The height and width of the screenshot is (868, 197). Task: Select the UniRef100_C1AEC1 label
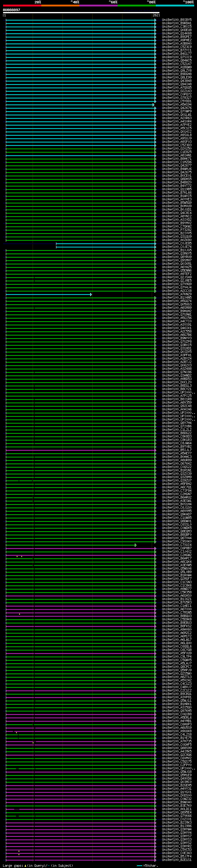coord(176,606)
